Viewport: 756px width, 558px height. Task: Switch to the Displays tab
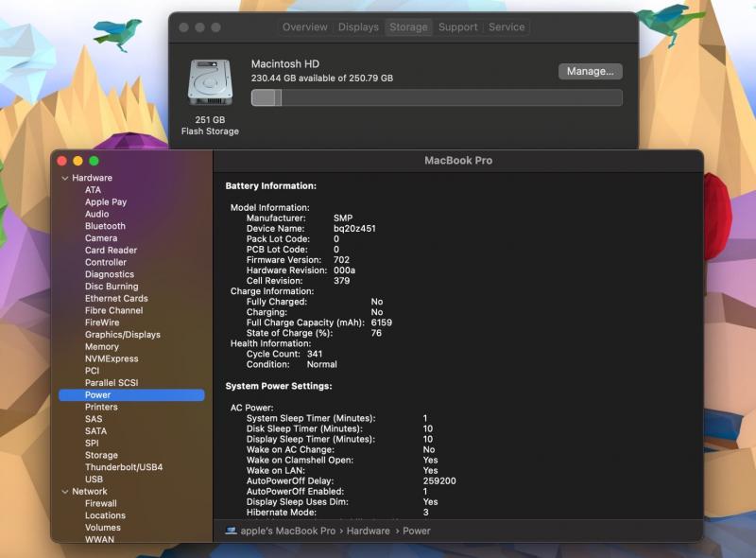pyautogui.click(x=358, y=27)
